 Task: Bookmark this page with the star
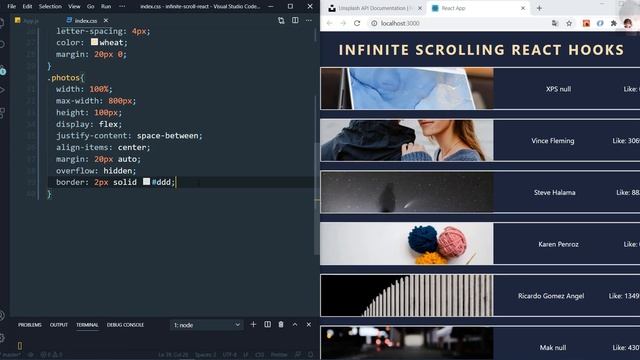(569, 23)
